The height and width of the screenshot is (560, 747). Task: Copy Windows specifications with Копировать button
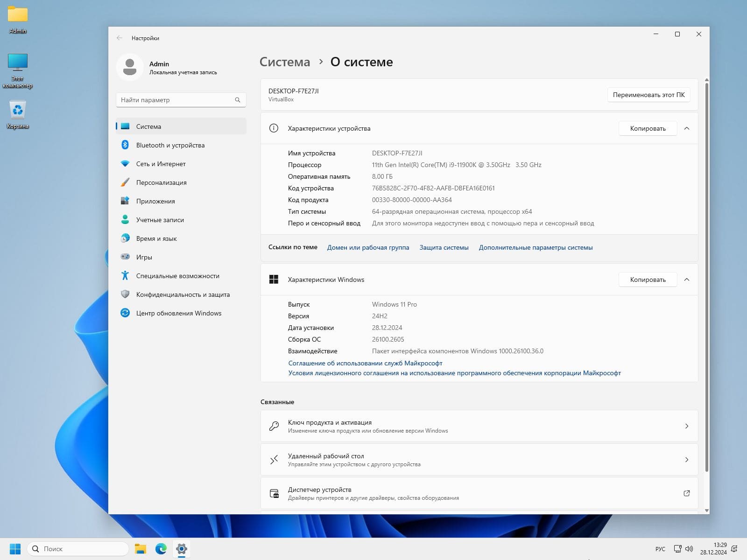pyautogui.click(x=648, y=280)
